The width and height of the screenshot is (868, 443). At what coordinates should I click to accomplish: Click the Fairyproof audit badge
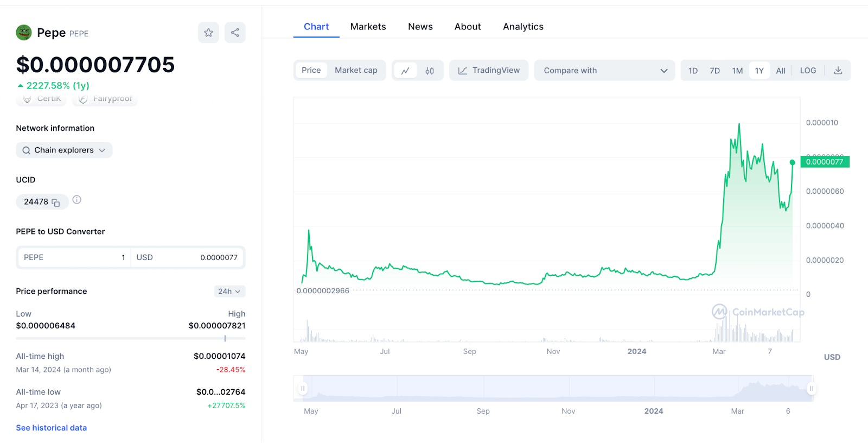(x=105, y=98)
